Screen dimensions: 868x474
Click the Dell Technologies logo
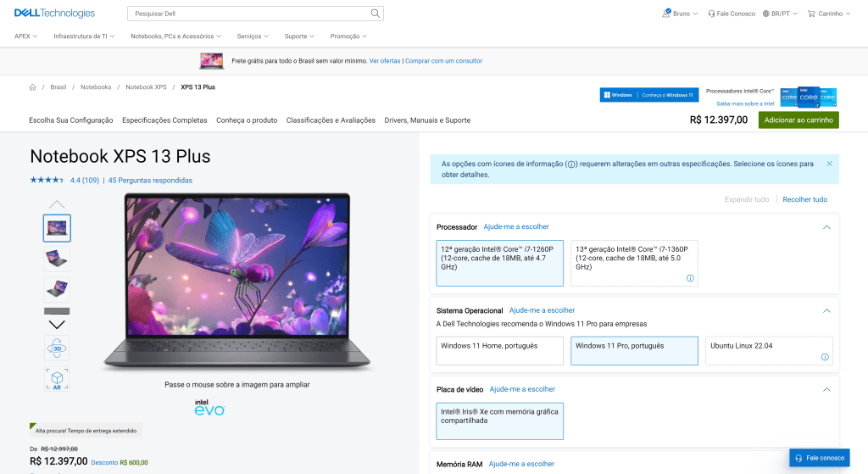pyautogui.click(x=54, y=14)
